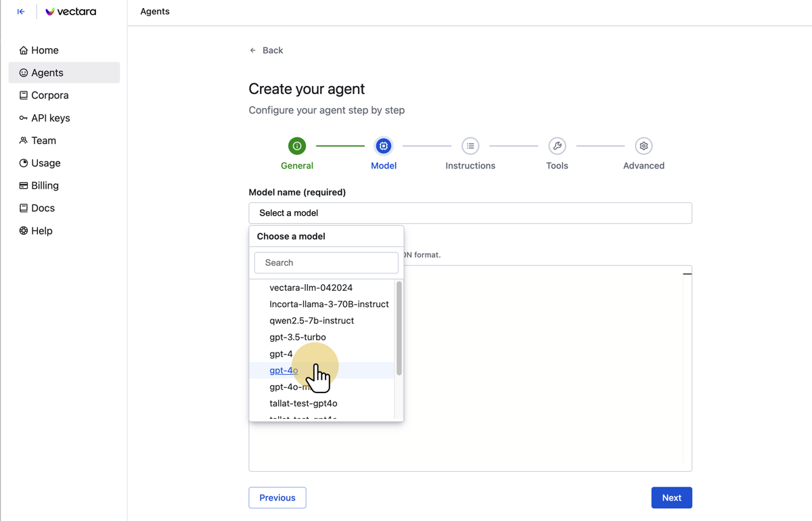Collapse the sidebar using the arrow icon
The height and width of the screenshot is (521, 812).
[x=21, y=12]
